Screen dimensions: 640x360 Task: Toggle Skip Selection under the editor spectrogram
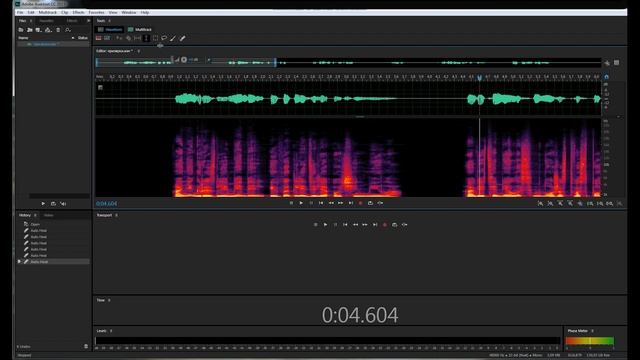[380, 203]
